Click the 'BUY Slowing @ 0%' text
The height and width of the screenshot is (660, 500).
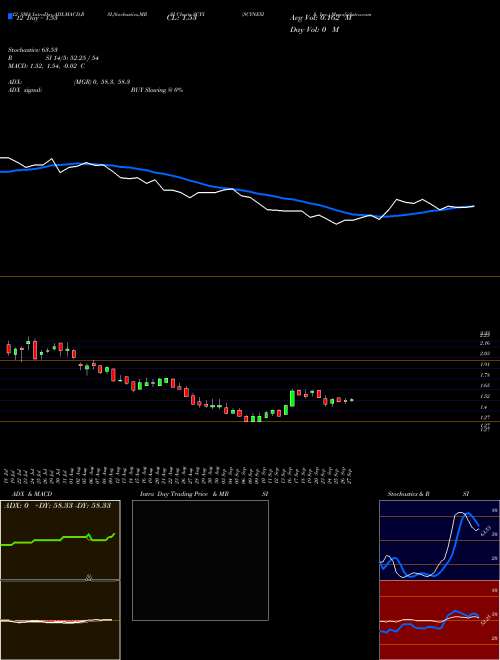157,90
